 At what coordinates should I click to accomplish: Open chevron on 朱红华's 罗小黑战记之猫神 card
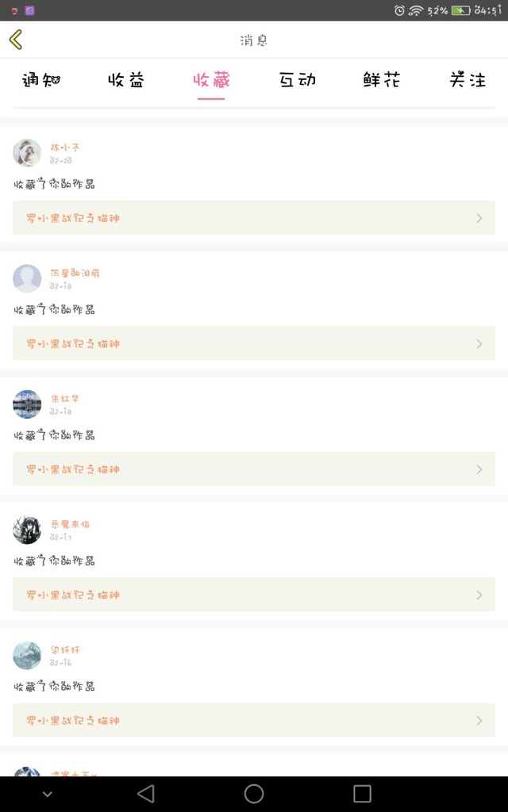pos(479,469)
